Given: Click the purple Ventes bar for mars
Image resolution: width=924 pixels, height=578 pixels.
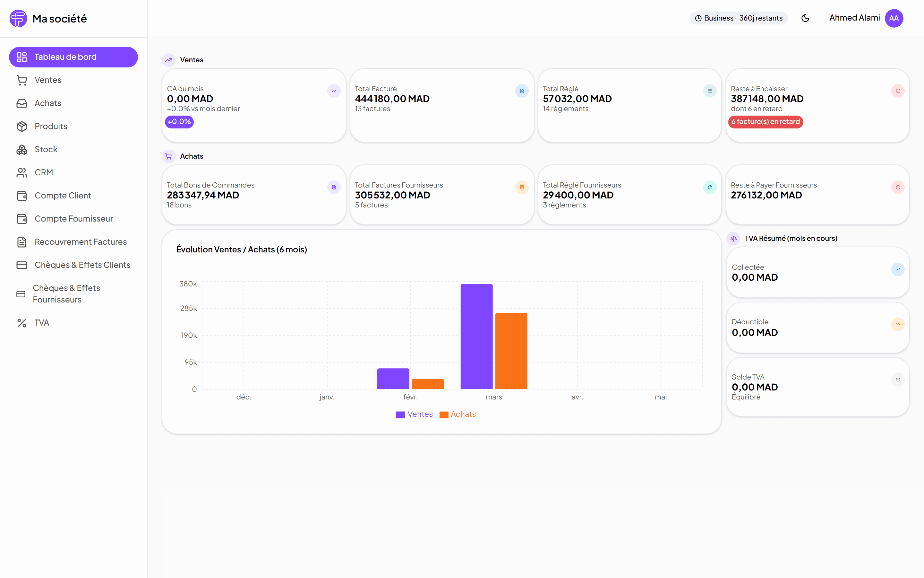Looking at the screenshot, I should (x=476, y=337).
